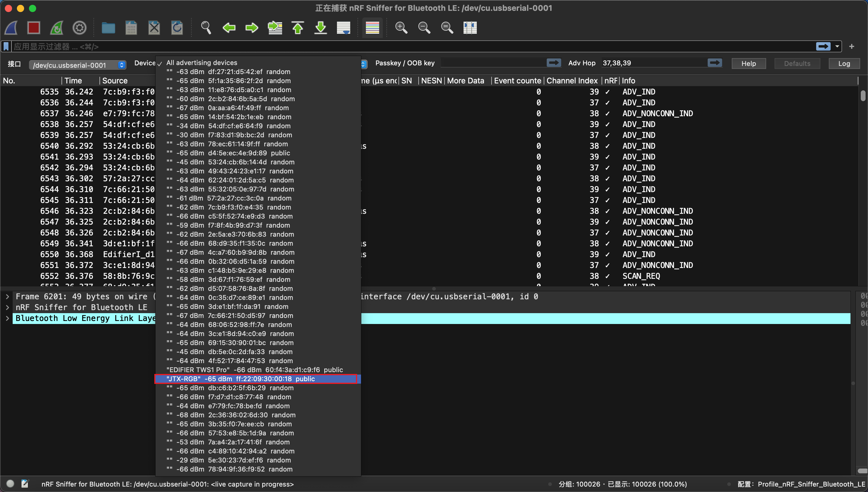Pick device 54:df:cf:e6:64:f9 at -34 dBm
The height and width of the screenshot is (492, 868).
(258, 126)
